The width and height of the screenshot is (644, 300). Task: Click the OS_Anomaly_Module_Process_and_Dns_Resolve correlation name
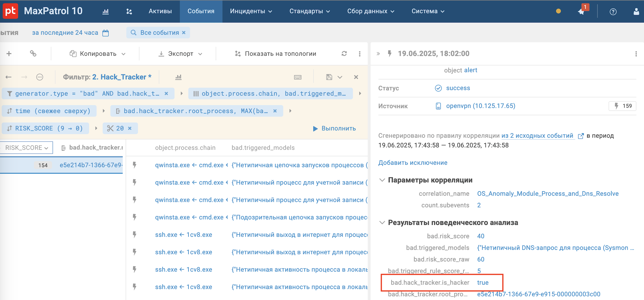pyautogui.click(x=548, y=194)
